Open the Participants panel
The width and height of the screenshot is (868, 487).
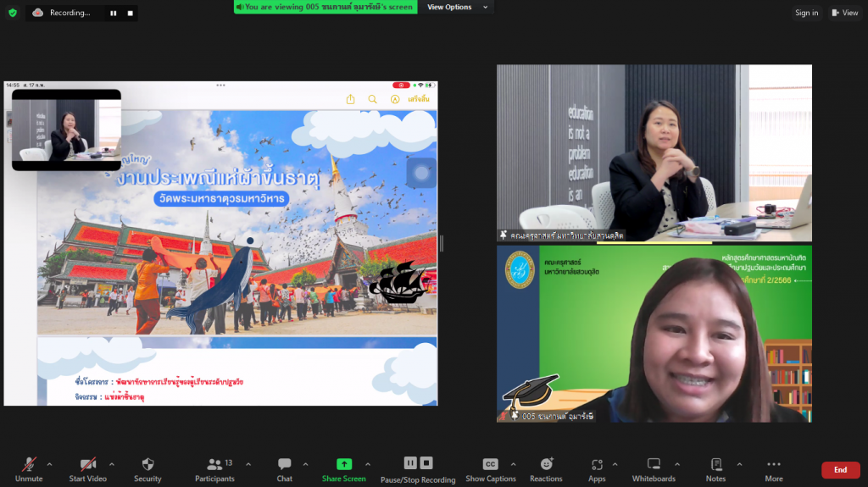(x=214, y=465)
